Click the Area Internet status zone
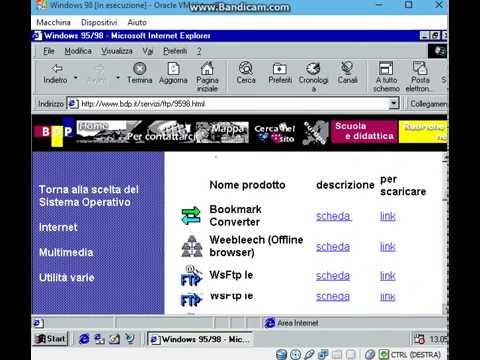This screenshot has width=480, height=360. (292, 323)
